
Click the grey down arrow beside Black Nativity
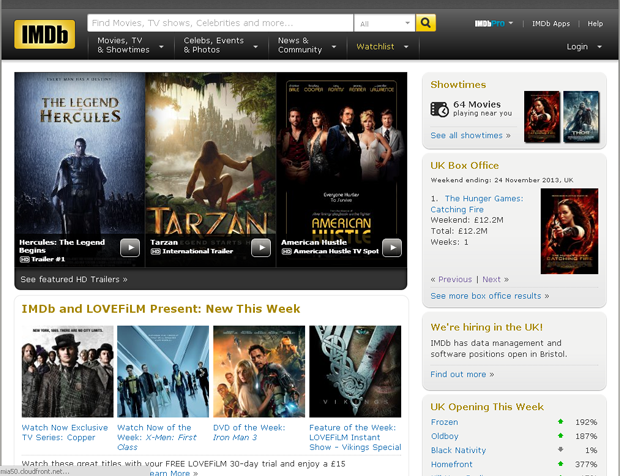[560, 450]
